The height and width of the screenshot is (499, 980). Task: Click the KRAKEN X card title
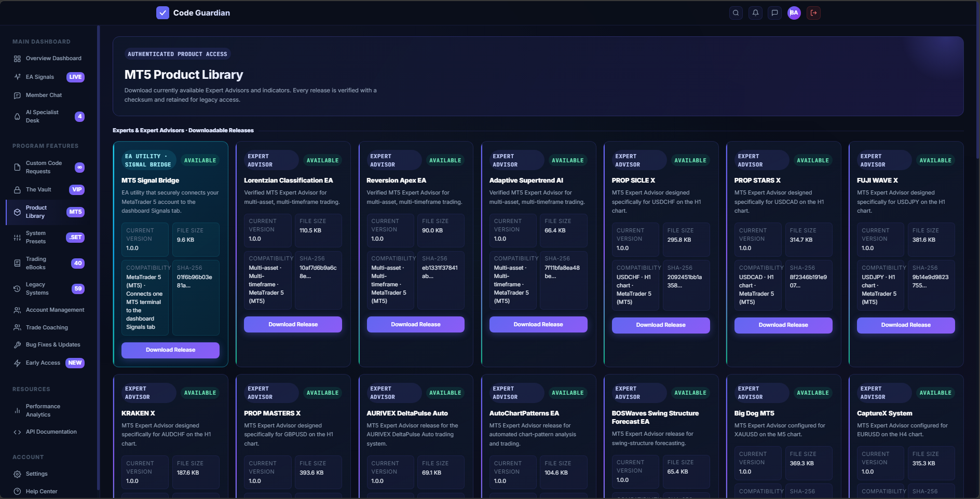pyautogui.click(x=138, y=413)
